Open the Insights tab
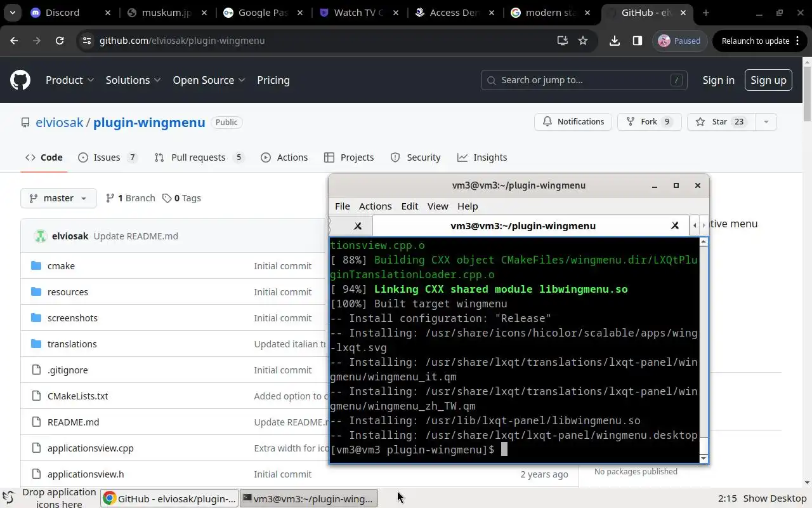 482,157
